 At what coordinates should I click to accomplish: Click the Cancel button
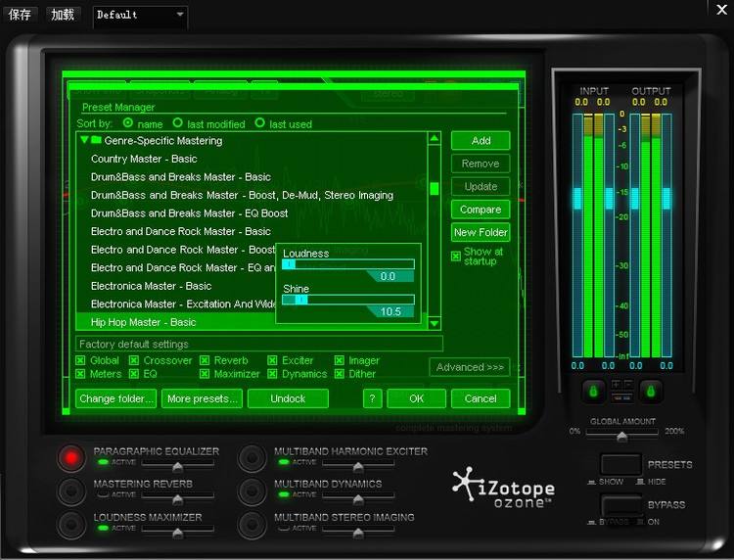(481, 398)
